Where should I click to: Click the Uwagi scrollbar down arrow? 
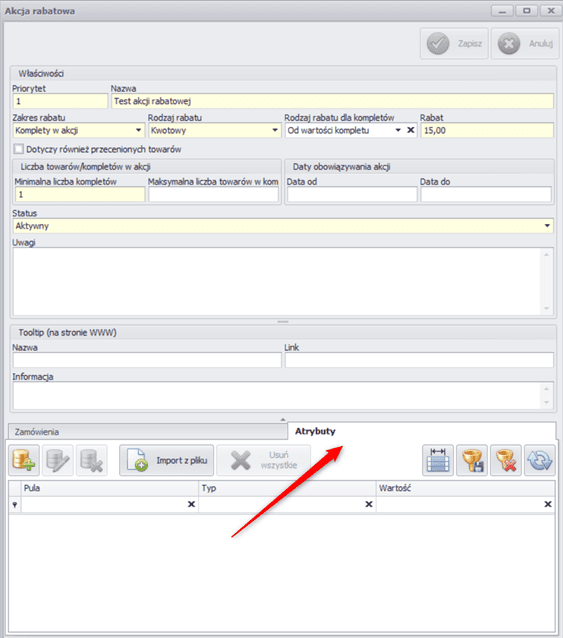546,308
